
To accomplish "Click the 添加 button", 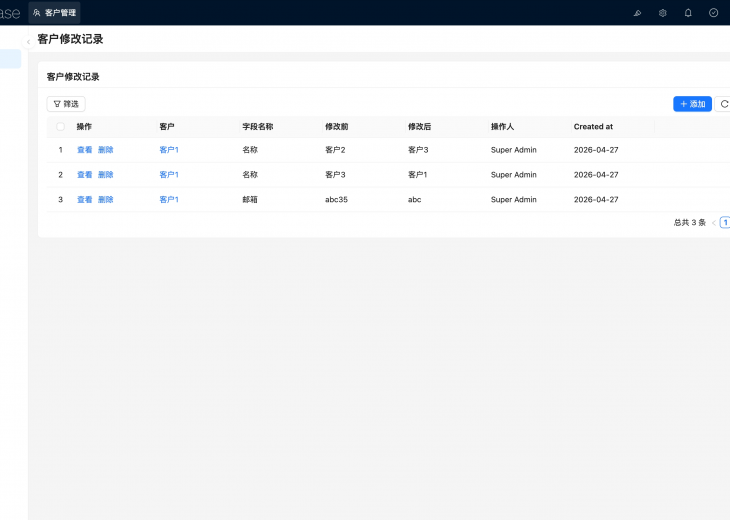I will click(x=692, y=104).
